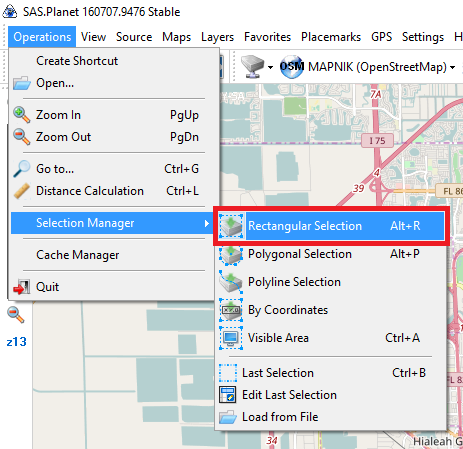Click the Zoom In magnifier icon
The image size is (463, 449).
tap(22, 115)
